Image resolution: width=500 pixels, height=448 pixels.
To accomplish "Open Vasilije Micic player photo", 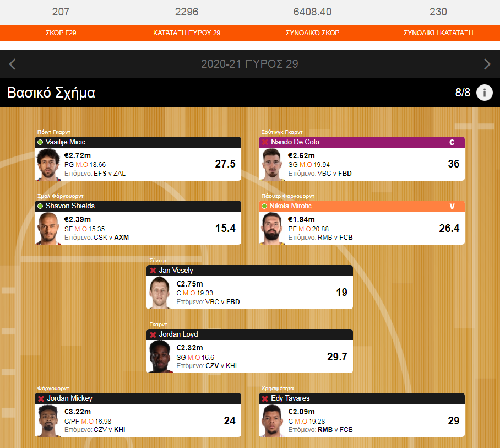I will pyautogui.click(x=48, y=164).
